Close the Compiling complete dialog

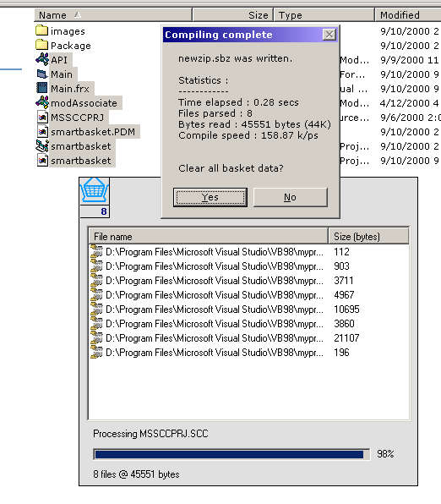click(x=329, y=35)
